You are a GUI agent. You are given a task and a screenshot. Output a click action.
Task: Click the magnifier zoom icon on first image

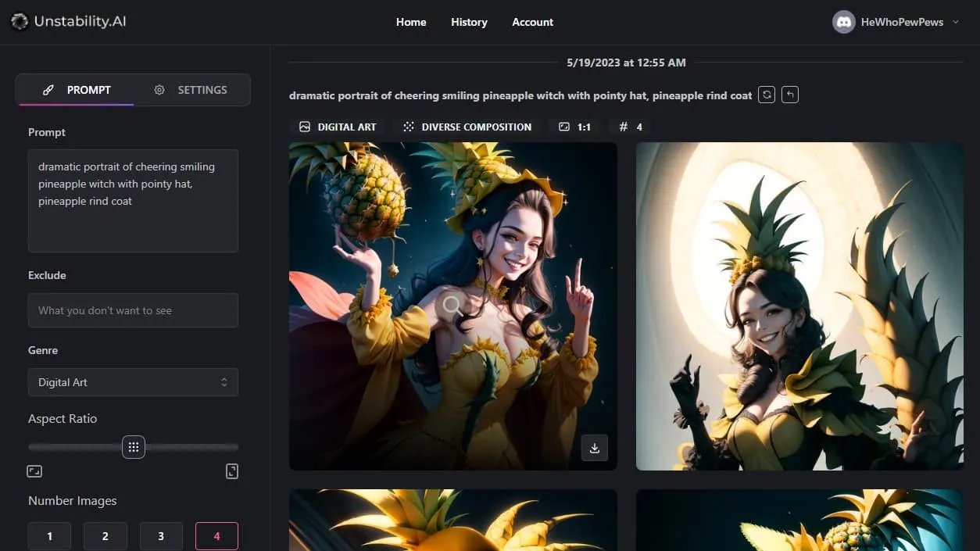(x=452, y=306)
